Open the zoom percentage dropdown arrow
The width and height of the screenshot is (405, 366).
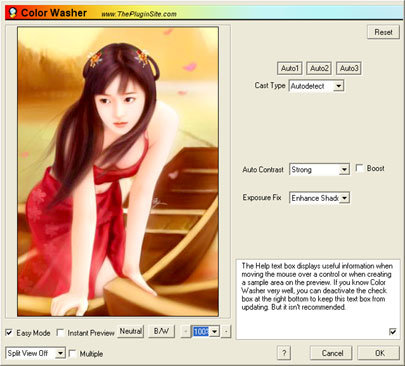coord(215,332)
